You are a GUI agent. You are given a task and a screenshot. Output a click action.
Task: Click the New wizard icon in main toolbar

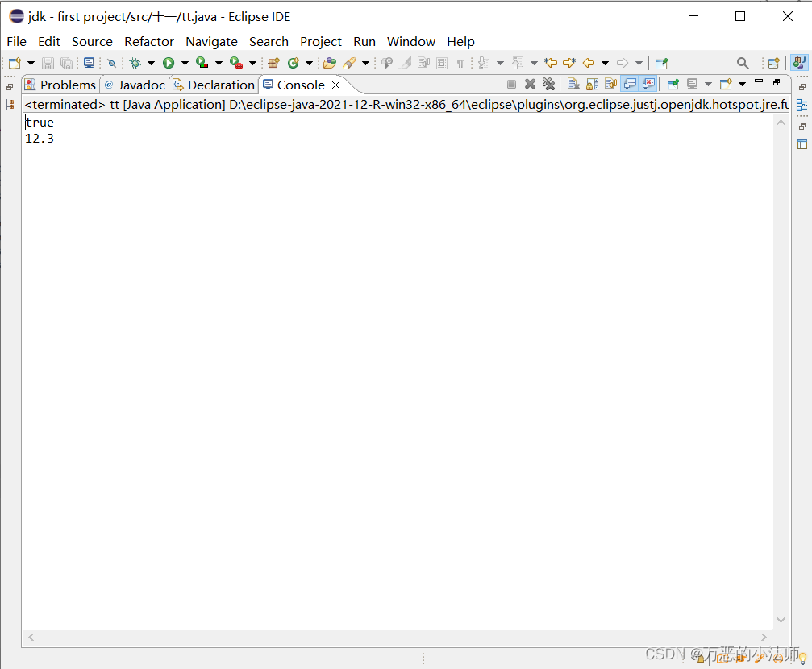pyautogui.click(x=15, y=63)
